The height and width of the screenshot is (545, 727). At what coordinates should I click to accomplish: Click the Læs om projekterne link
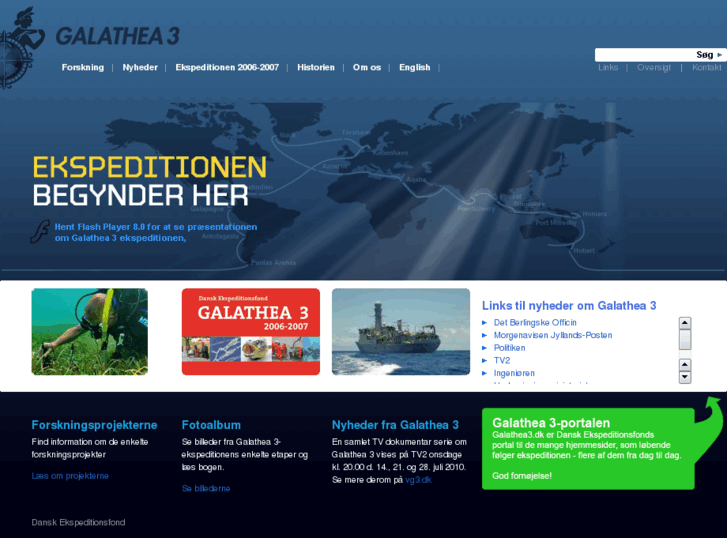pos(70,476)
